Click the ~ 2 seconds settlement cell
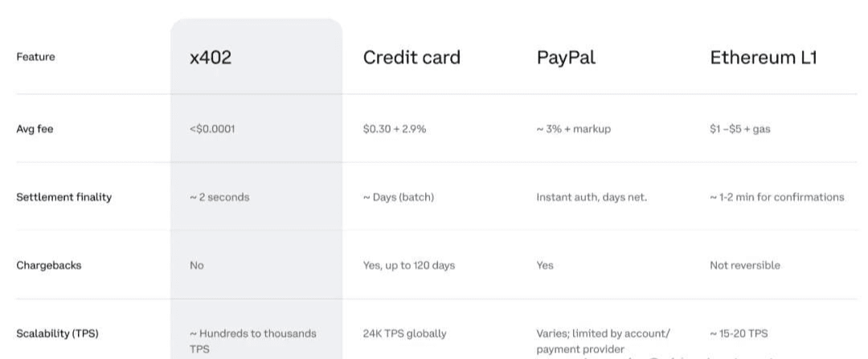The image size is (868, 359). (x=219, y=197)
